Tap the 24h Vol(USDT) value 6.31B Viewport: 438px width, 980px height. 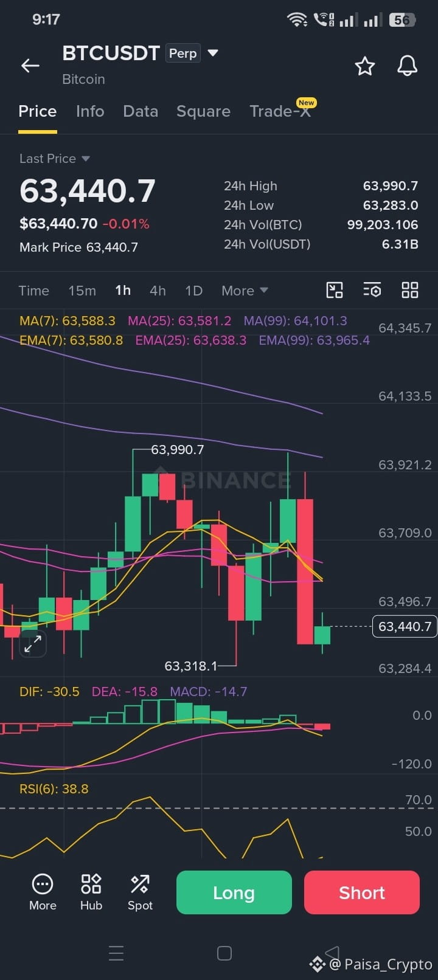tap(400, 244)
